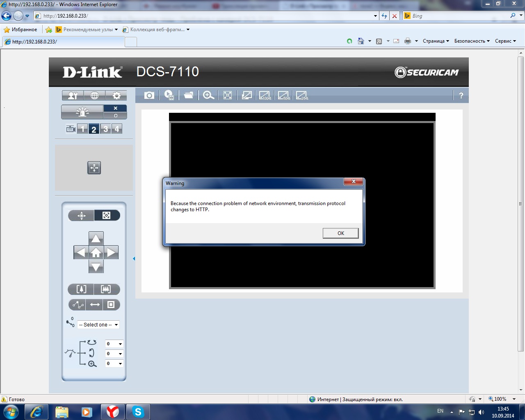Switch to PTZ control mode toggle
This screenshot has width=525, height=420.
(x=81, y=215)
